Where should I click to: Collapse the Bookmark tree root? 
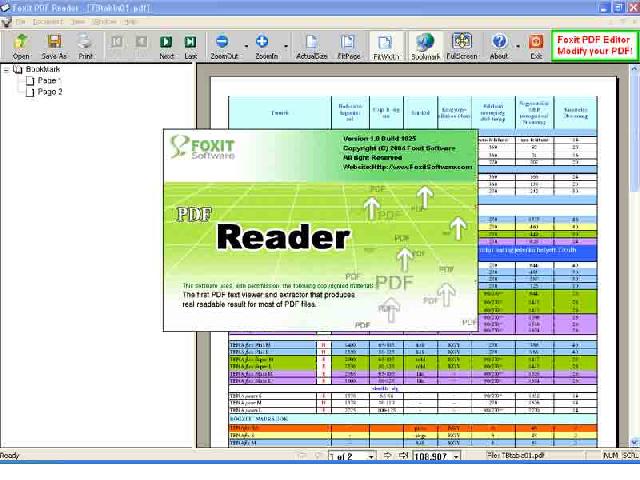tap(6, 70)
